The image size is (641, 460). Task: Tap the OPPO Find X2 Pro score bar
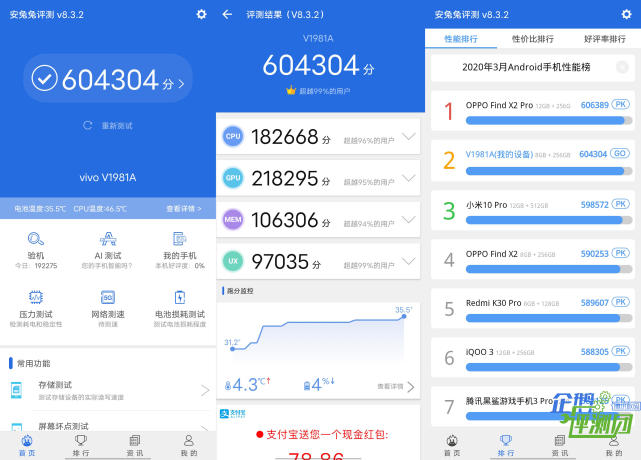549,120
